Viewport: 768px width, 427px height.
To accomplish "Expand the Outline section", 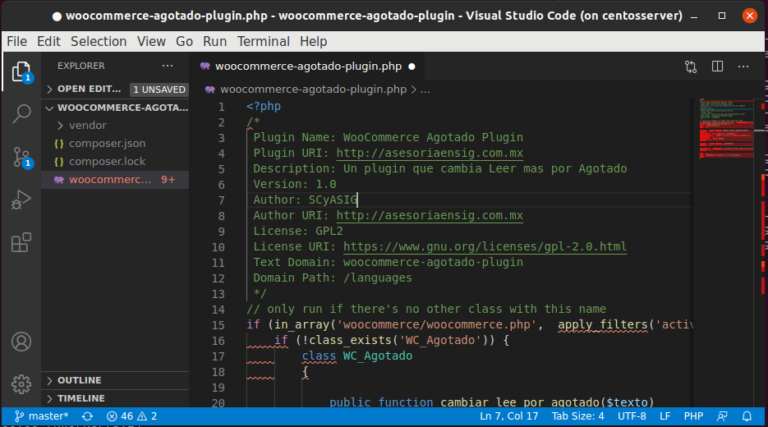I will (116, 380).
